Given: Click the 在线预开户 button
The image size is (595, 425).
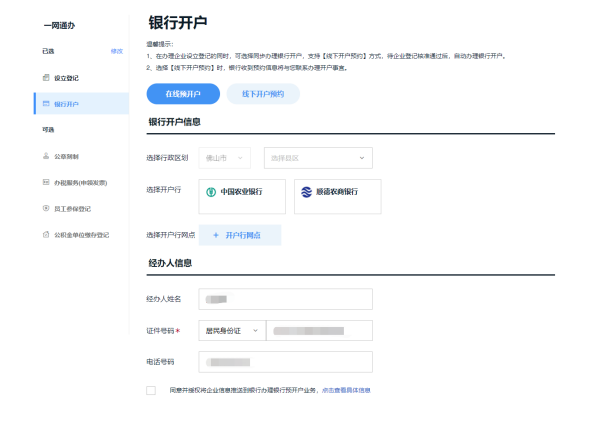Looking at the screenshot, I should 183,94.
